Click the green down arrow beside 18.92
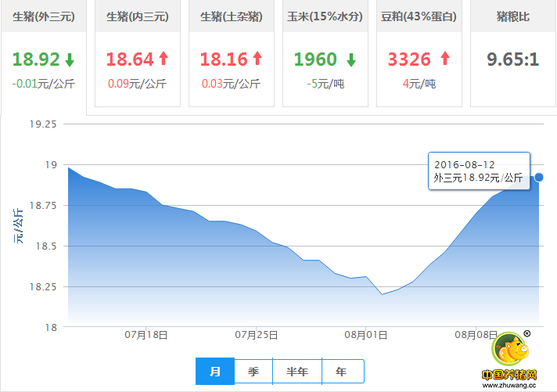This screenshot has height=392, width=557. click(70, 59)
